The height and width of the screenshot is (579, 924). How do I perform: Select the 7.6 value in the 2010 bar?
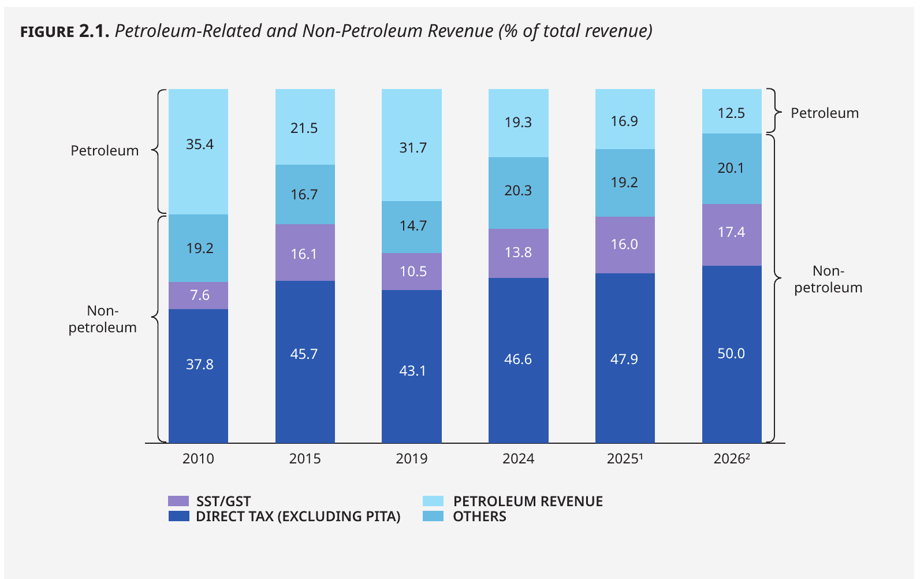(x=200, y=295)
